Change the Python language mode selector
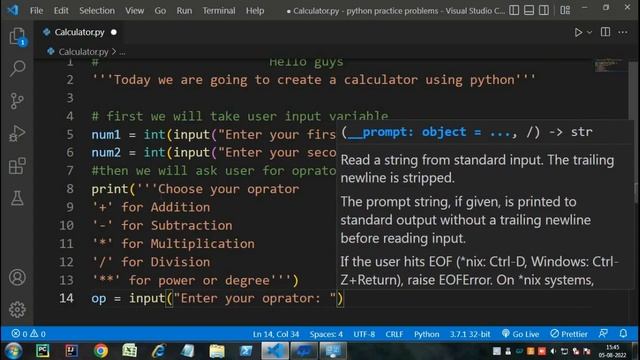The height and width of the screenshot is (360, 640). (427, 334)
